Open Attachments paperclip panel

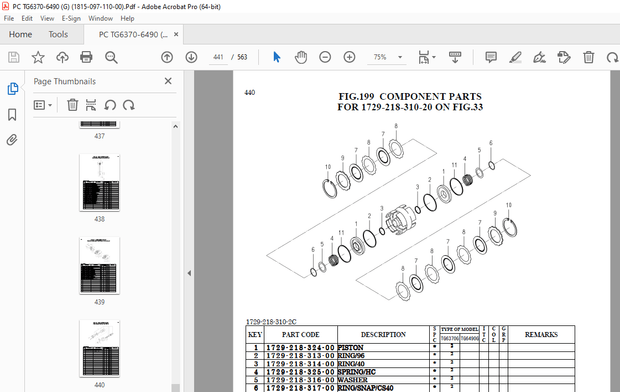(12, 140)
